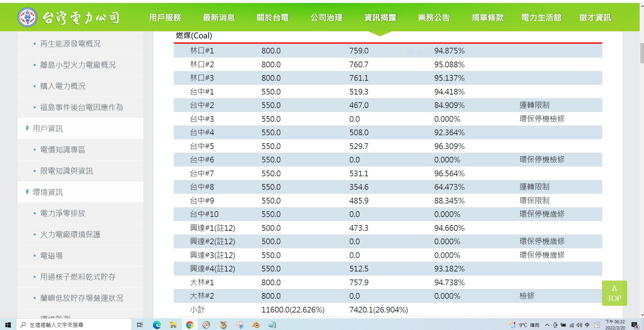Click the taskbar search box

pos(74,325)
